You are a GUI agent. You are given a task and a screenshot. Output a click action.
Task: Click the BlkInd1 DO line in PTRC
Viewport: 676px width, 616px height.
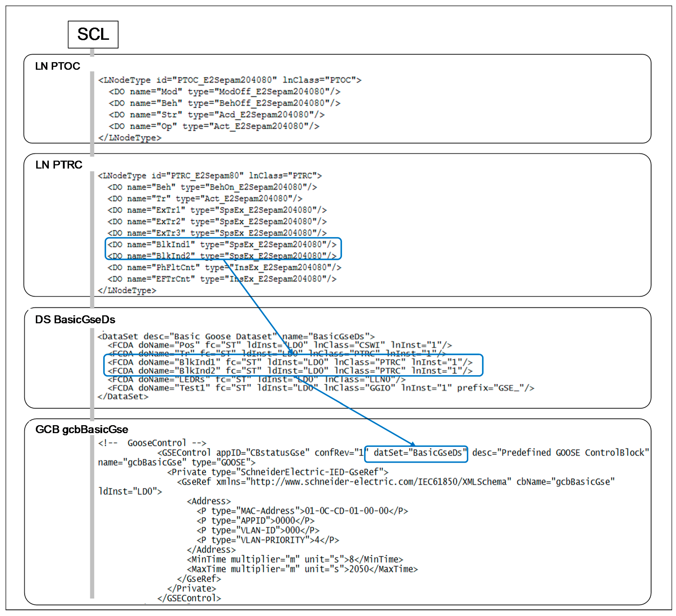click(x=222, y=245)
